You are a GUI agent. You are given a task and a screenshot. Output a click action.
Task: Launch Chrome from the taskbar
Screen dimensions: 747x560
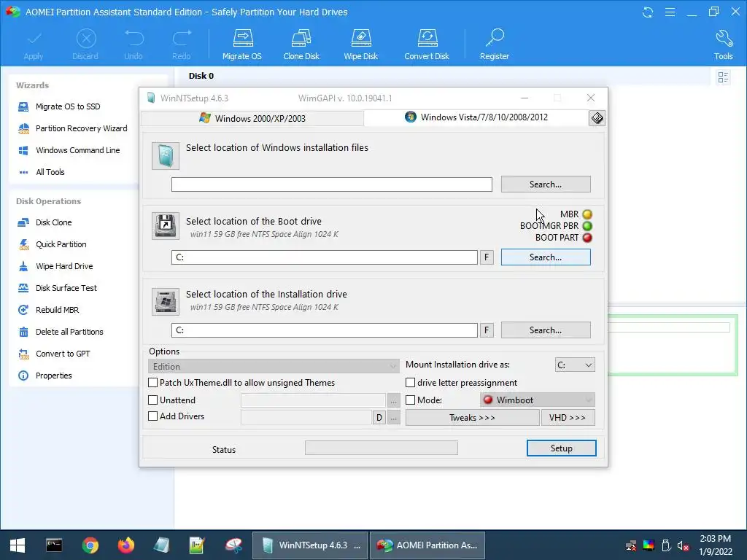(90, 545)
